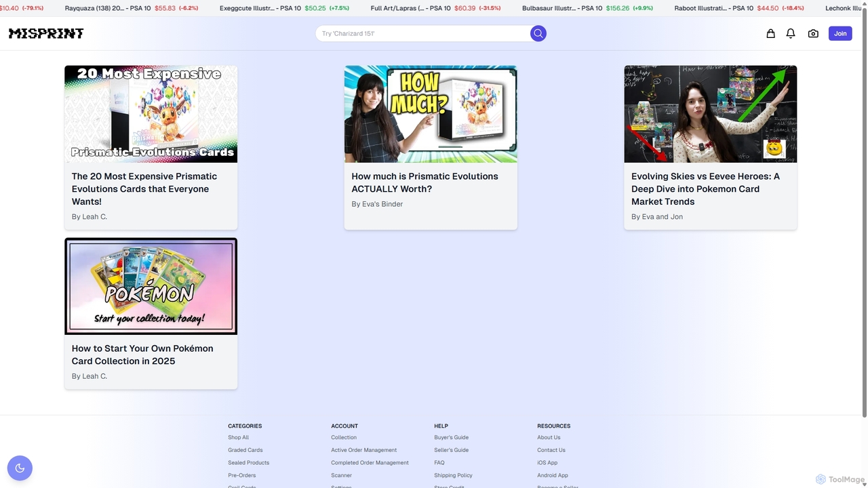The width and height of the screenshot is (868, 488).
Task: Click the Misprint logo
Action: pyautogui.click(x=46, y=33)
